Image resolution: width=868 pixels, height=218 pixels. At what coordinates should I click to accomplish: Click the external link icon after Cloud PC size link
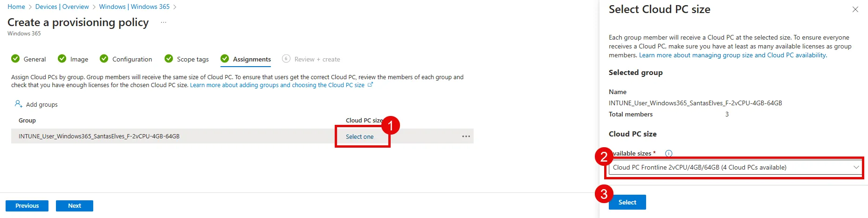pos(370,85)
